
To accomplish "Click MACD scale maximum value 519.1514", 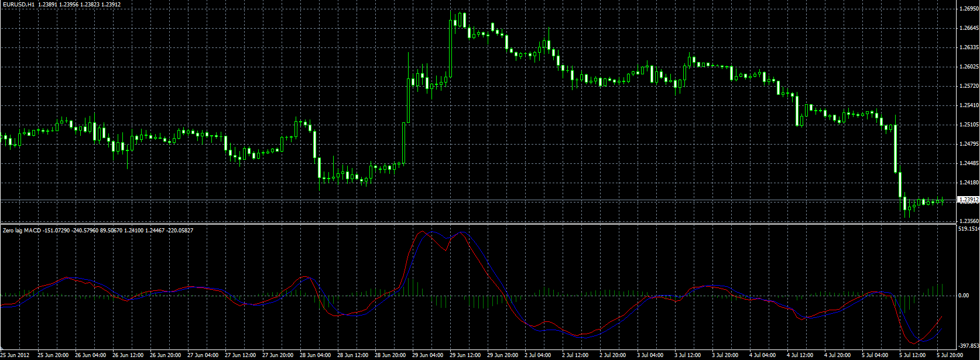I will pos(969,230).
